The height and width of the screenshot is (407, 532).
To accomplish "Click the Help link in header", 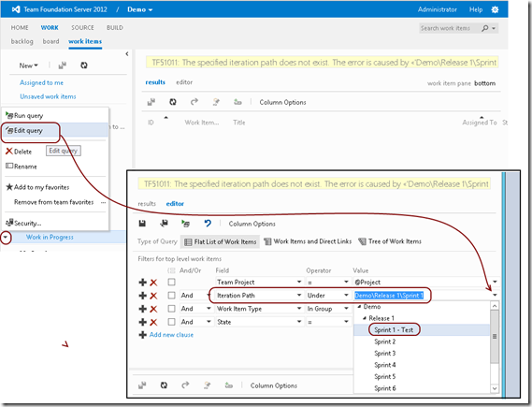I will [x=476, y=9].
